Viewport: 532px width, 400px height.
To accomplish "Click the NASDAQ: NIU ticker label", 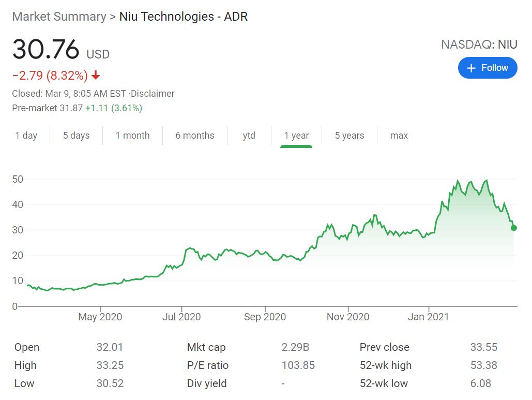I will [x=479, y=45].
